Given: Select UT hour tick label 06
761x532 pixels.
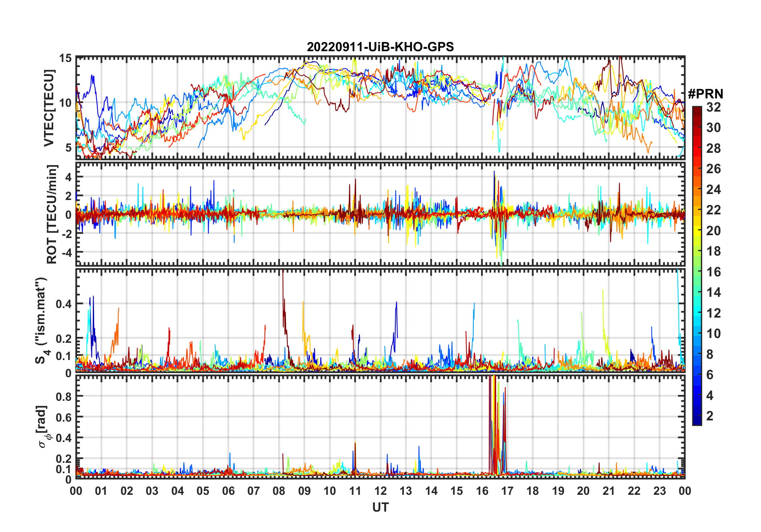Looking at the screenshot, I should (228, 491).
